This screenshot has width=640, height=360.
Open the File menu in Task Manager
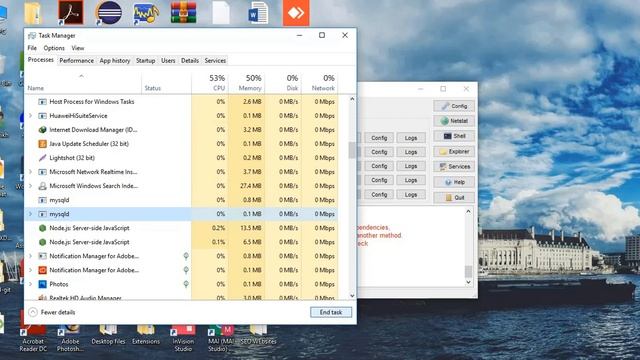(x=32, y=48)
